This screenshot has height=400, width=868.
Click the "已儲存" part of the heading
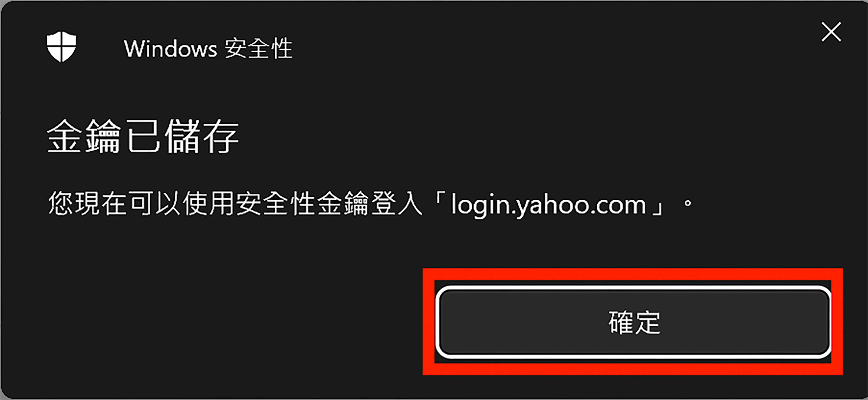(182, 136)
